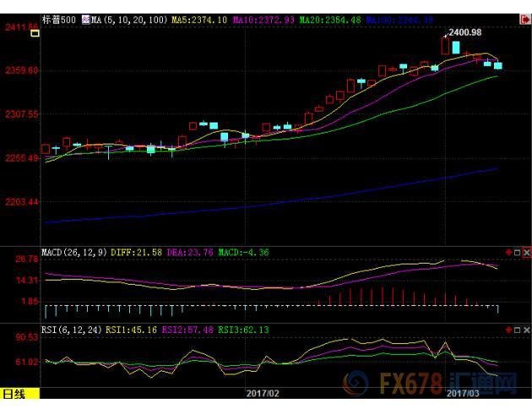The image size is (532, 414).
Task: Click the MACD:-4.36 value
Action: point(243,253)
